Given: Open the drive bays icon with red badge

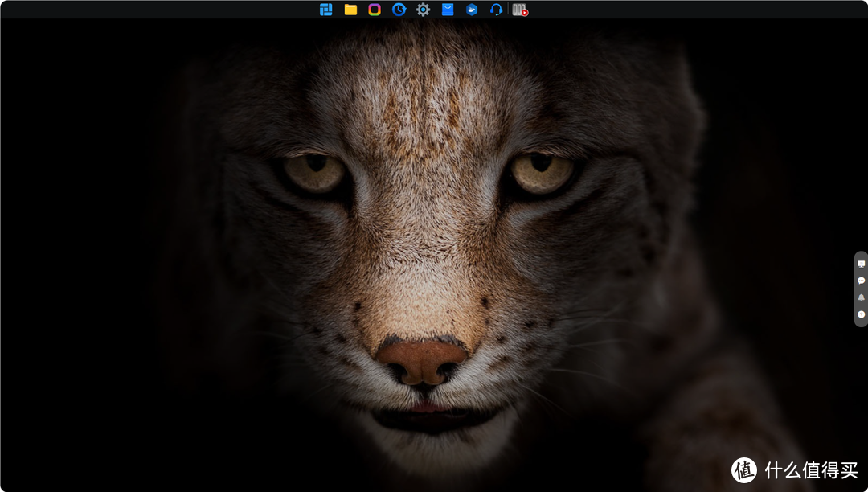Looking at the screenshot, I should 520,10.
